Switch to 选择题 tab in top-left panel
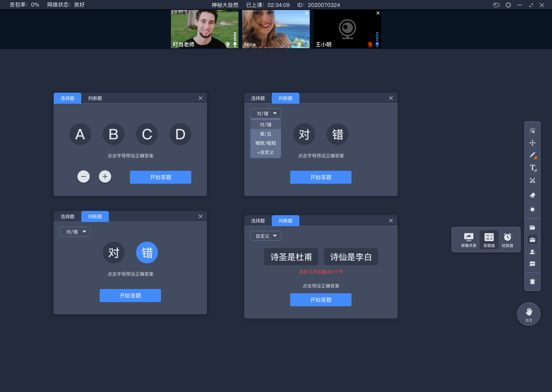This screenshot has height=392, width=552. [x=67, y=98]
